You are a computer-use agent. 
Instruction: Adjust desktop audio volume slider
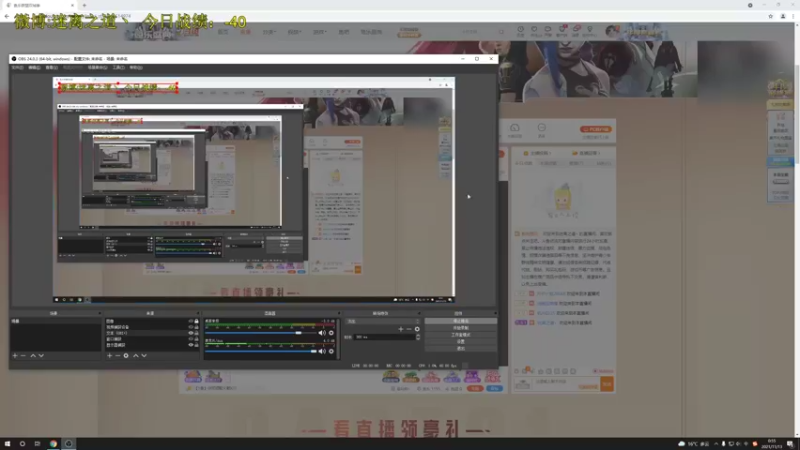click(260, 333)
